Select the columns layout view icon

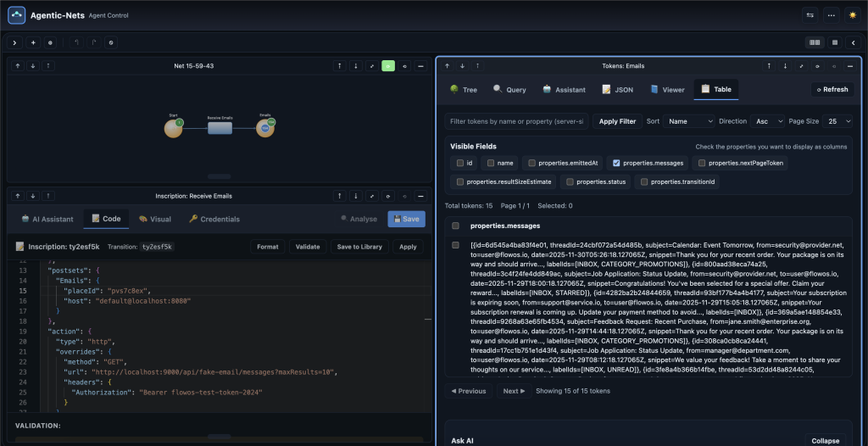click(815, 42)
